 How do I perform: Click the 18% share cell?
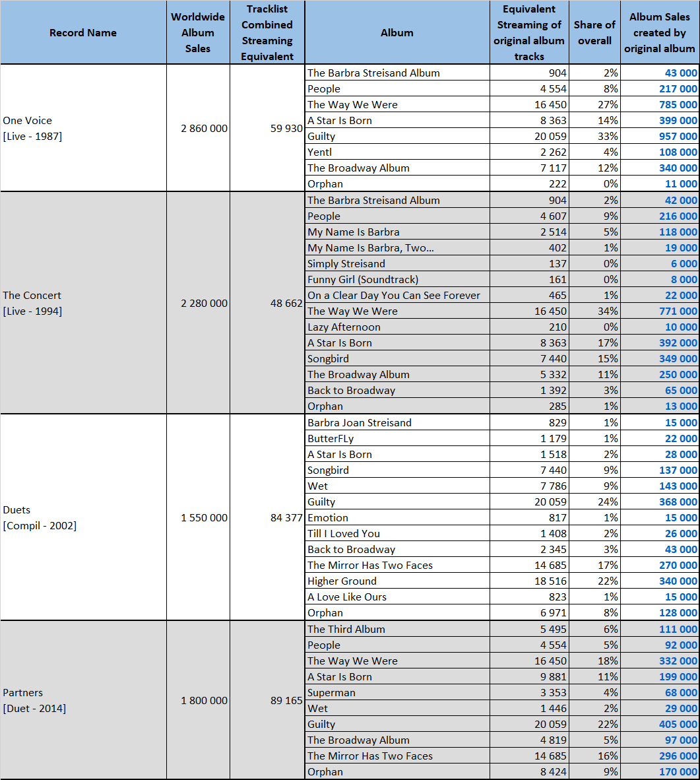point(594,661)
